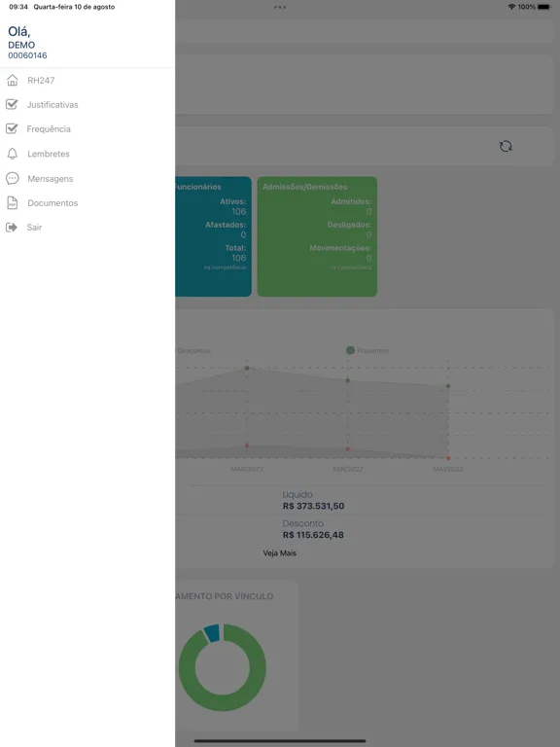Select the blue donut chart segment
560x747 pixels.
coord(212,633)
